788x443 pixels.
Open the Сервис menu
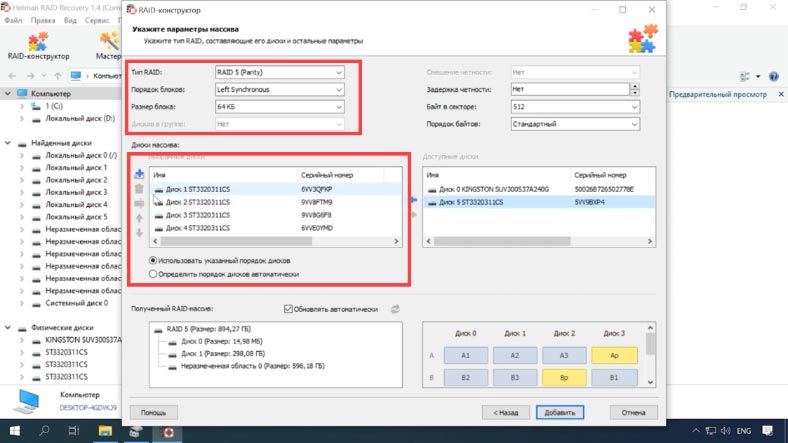[98, 20]
